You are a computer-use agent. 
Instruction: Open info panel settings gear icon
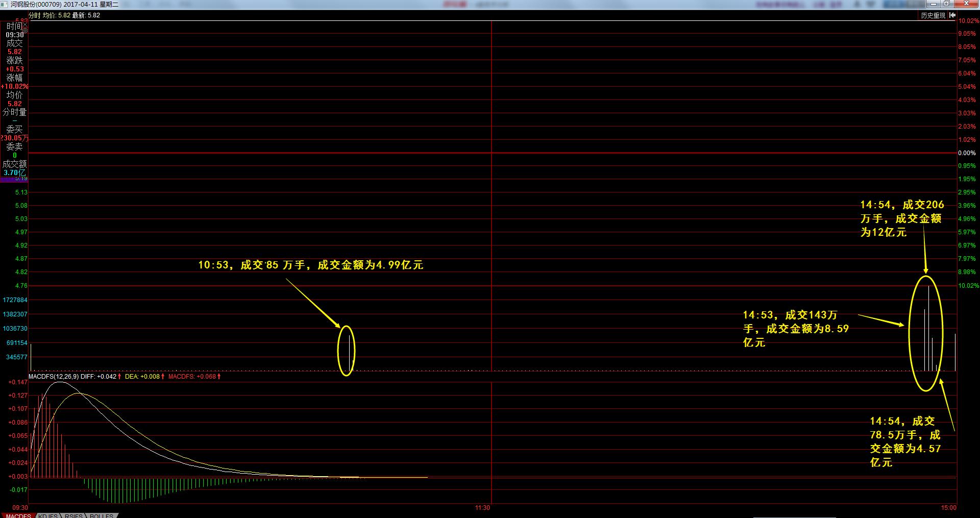pos(25,31)
